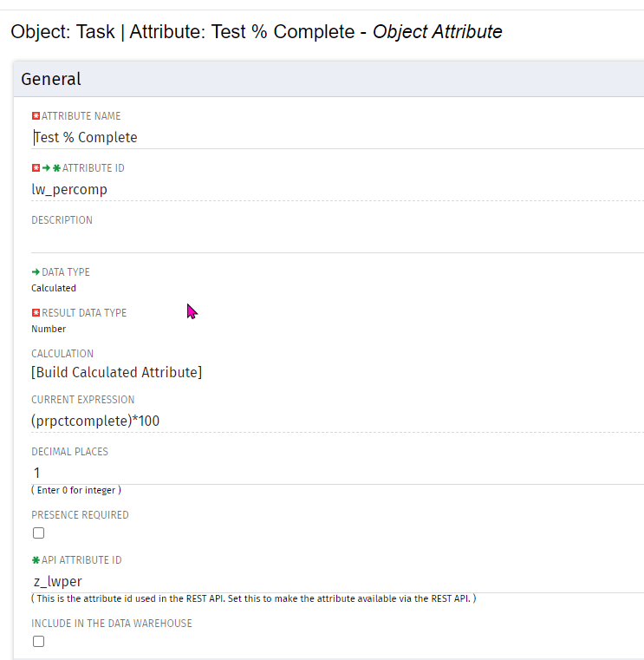The height and width of the screenshot is (660, 644).
Task: Click the green asterisk icon beside API Attribute ID
Action: pos(36,561)
